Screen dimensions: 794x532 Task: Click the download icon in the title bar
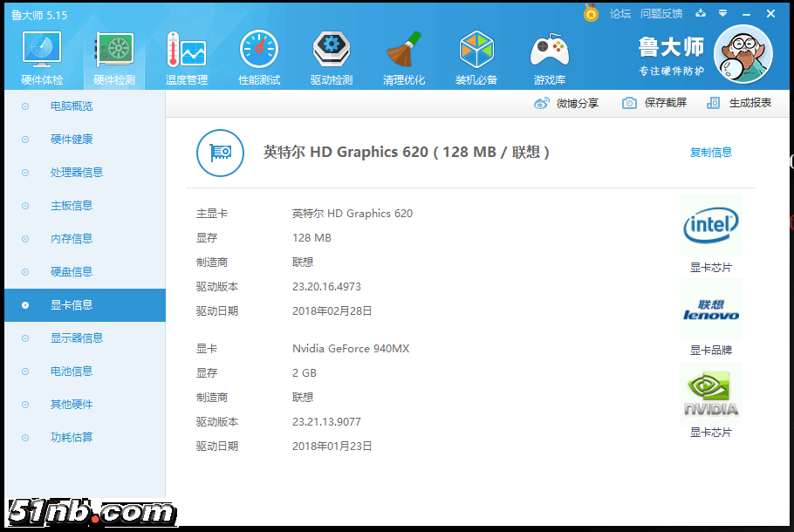(x=702, y=14)
